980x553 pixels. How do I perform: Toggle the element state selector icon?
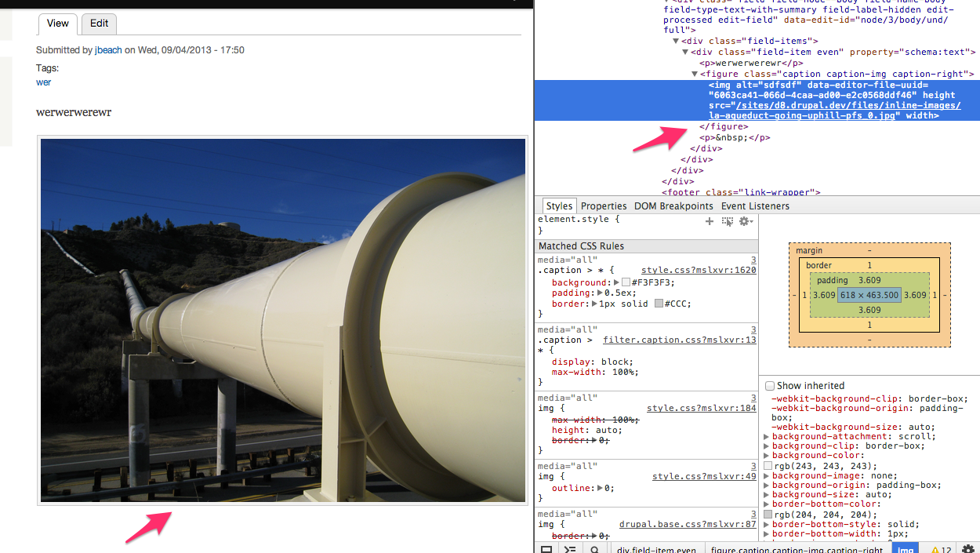click(728, 222)
